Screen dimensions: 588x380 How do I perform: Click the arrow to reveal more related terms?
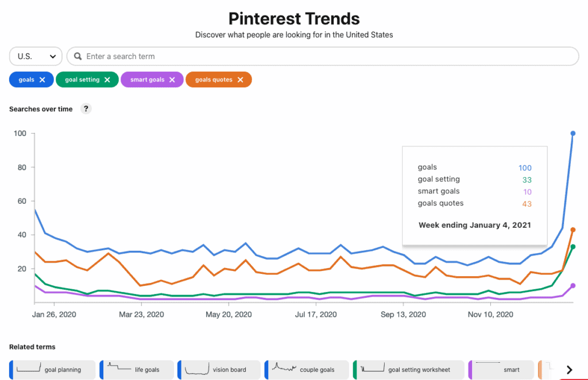pyautogui.click(x=569, y=370)
